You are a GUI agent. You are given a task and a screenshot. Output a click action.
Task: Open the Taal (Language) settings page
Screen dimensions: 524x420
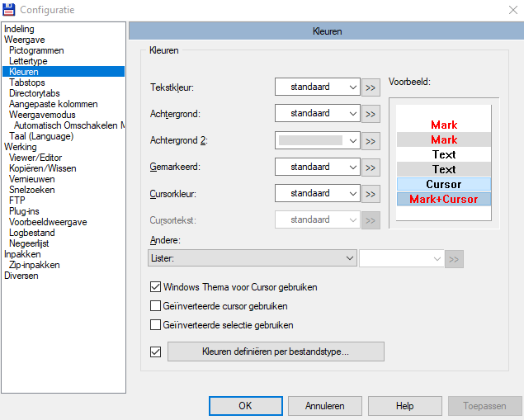(41, 136)
